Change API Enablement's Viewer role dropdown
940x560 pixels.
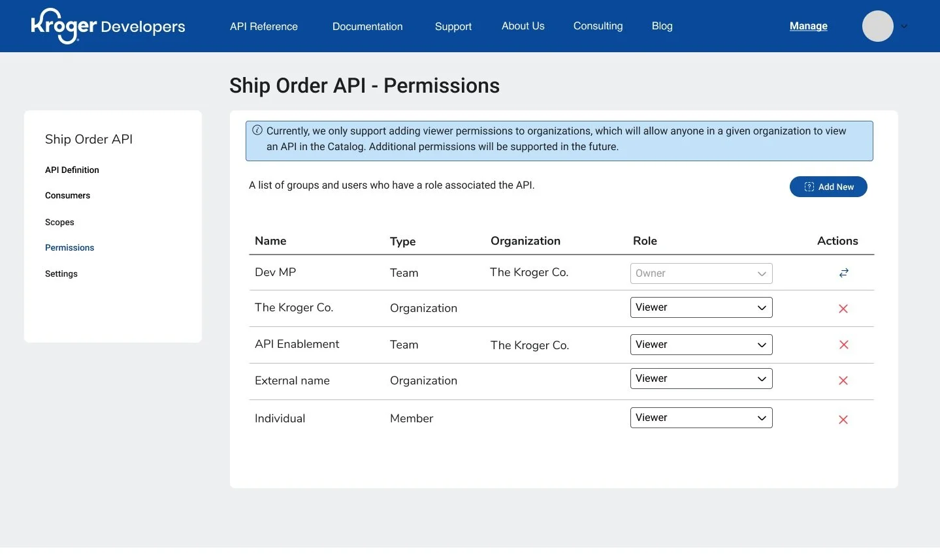click(701, 344)
